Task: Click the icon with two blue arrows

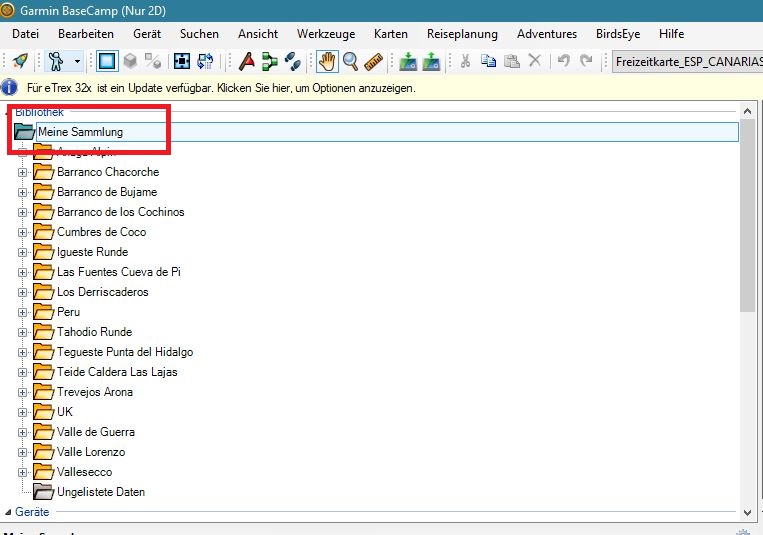Action: tap(205, 61)
